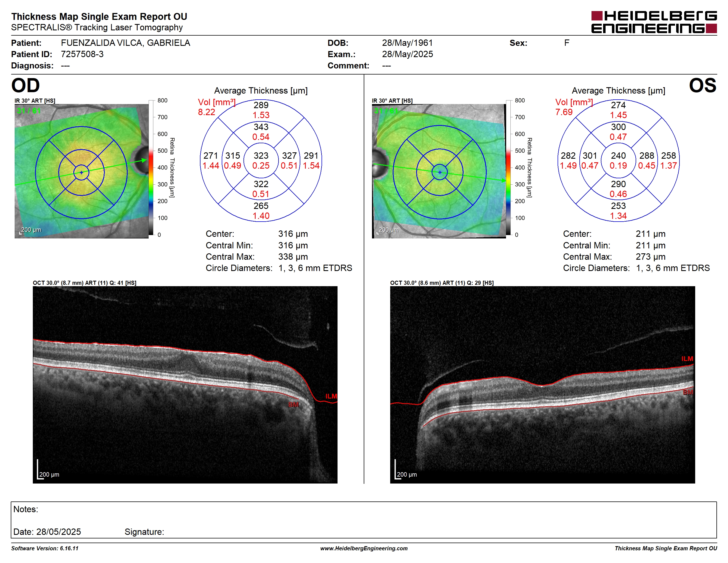Viewport: 728px width, 563px height.
Task: Click the OS thickness map fundus image
Action: point(439,171)
